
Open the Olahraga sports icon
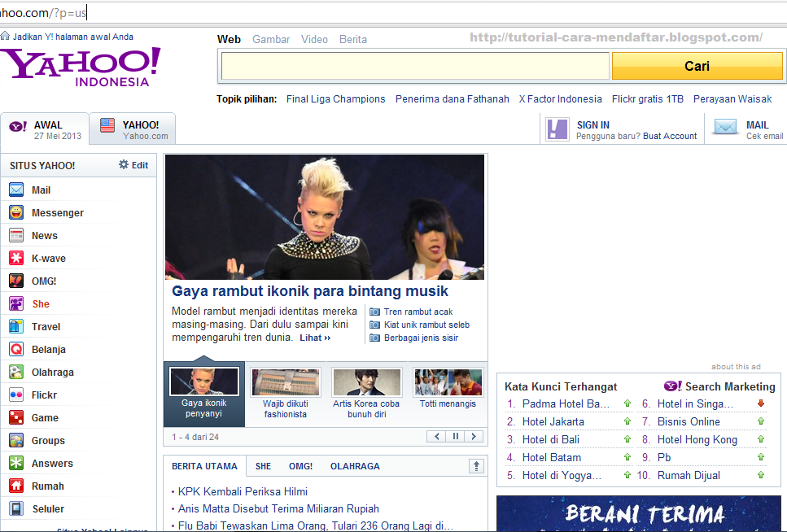16,372
